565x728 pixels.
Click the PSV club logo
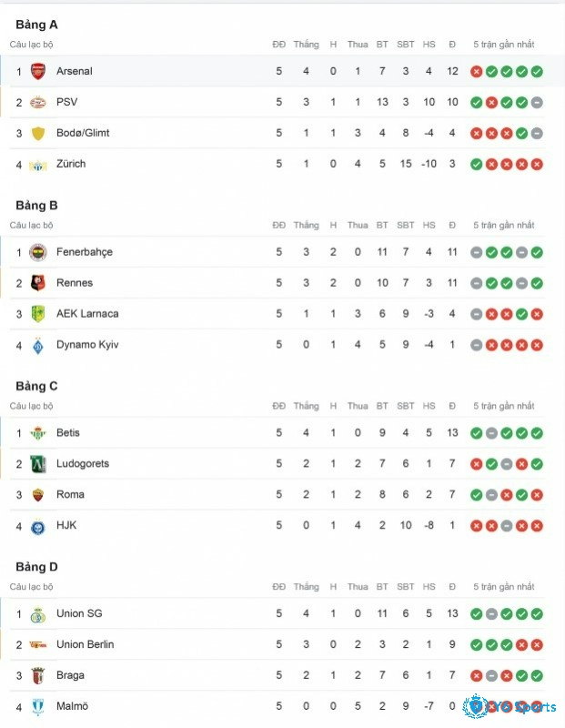38,102
